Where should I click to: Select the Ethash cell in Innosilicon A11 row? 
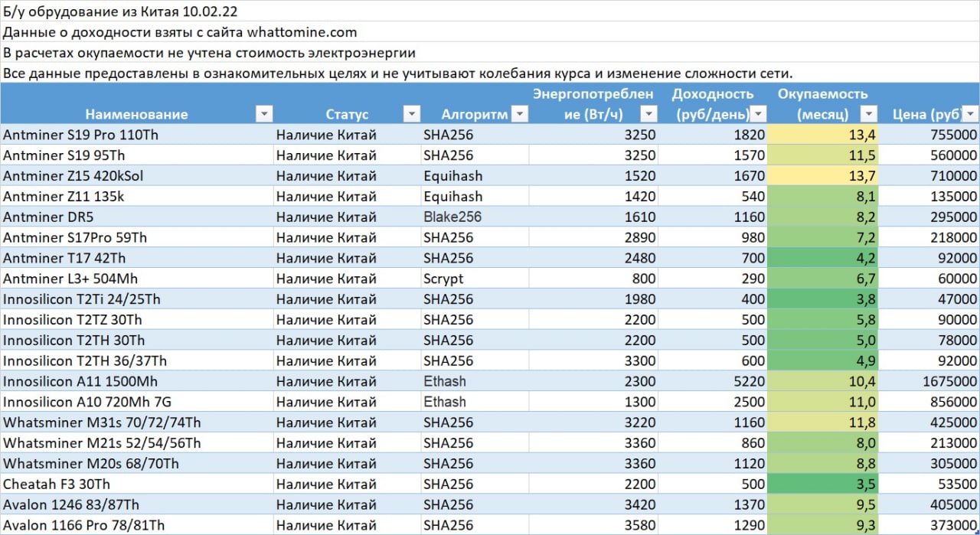[475, 381]
